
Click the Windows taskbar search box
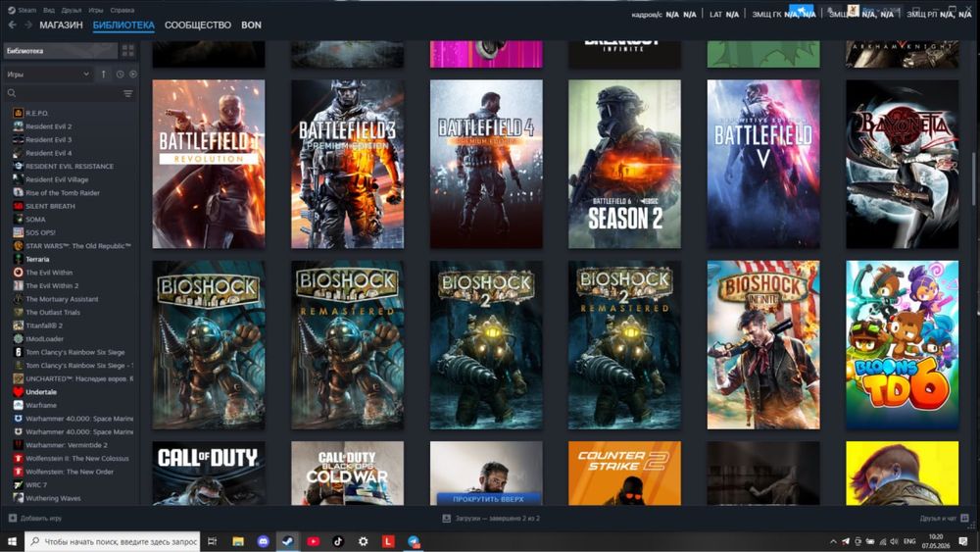click(x=113, y=541)
